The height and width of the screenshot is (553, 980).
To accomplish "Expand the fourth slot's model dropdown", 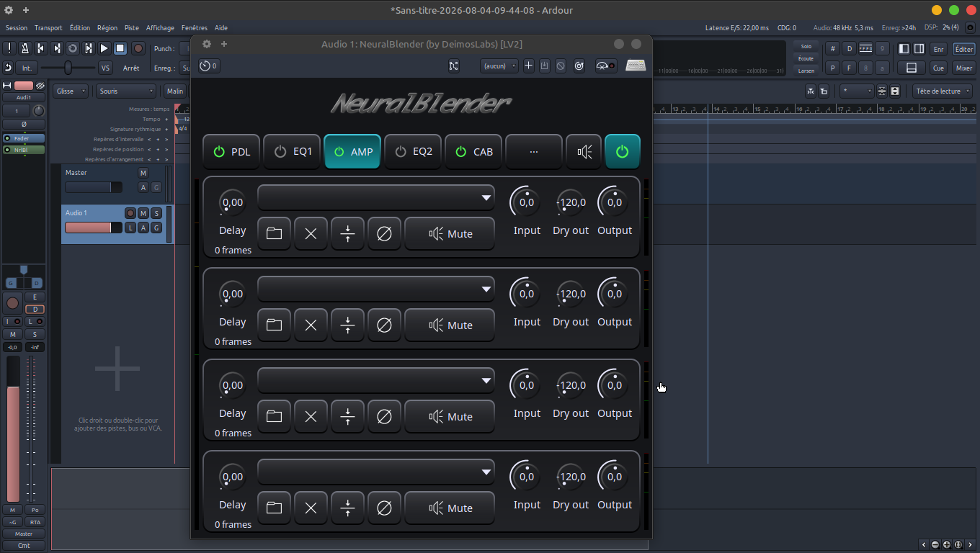I will point(376,472).
